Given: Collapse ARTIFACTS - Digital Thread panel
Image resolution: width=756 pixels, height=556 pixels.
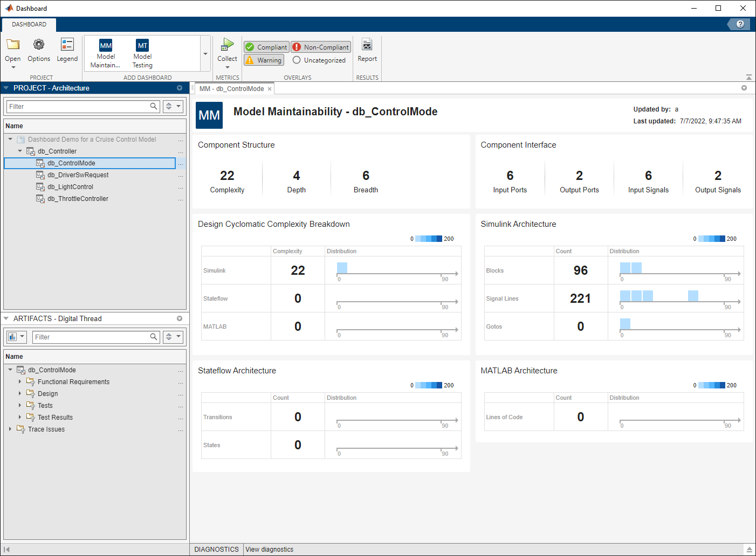Looking at the screenshot, I should (6, 318).
